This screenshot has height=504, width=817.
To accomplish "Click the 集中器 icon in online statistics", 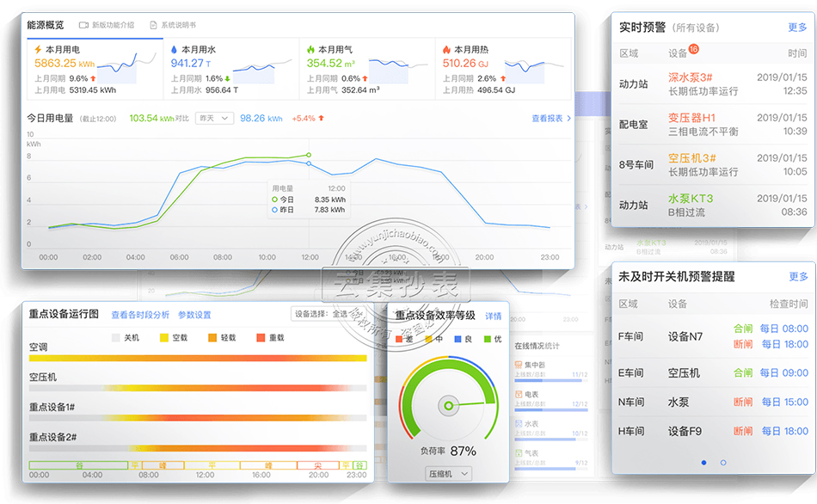I will point(518,365).
